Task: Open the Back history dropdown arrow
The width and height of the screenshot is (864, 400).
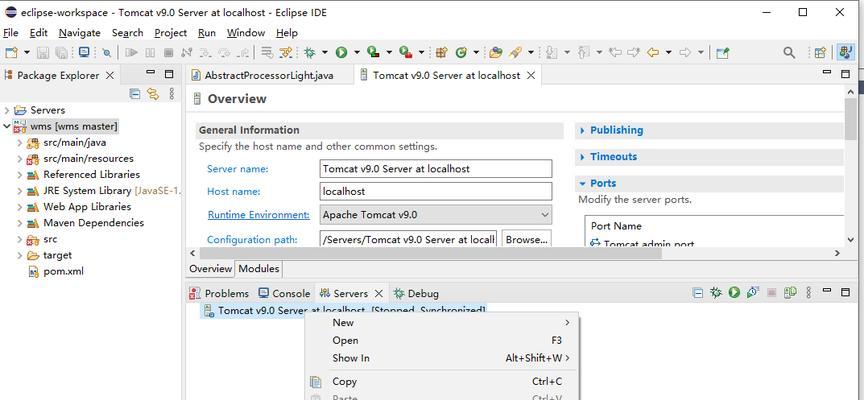Action: tap(668, 52)
